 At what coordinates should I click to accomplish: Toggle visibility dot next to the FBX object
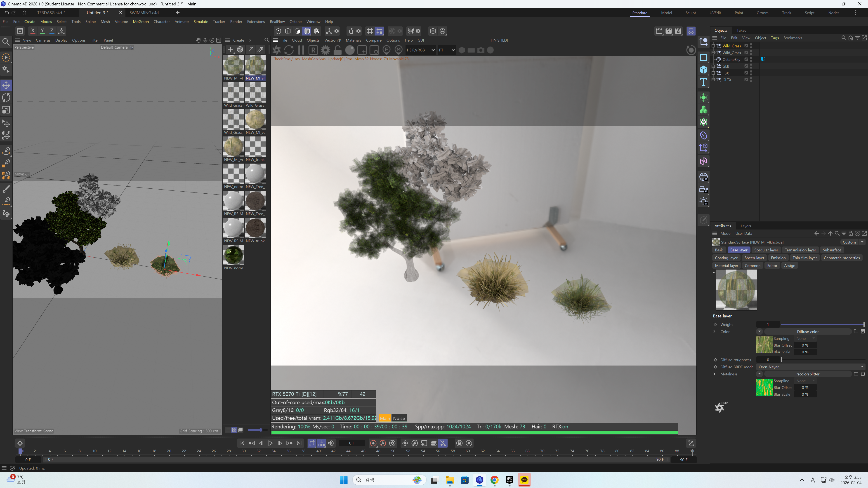[x=751, y=72]
